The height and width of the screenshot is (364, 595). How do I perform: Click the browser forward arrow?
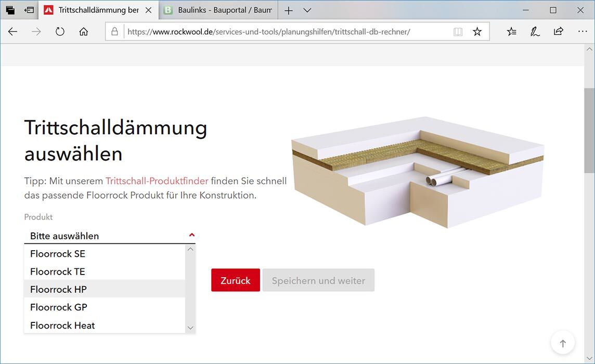tap(36, 32)
